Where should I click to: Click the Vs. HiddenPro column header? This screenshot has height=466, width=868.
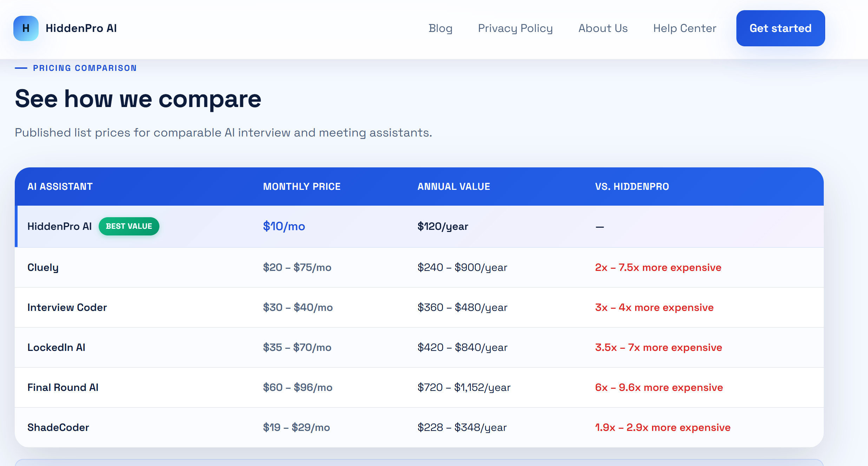tap(632, 187)
